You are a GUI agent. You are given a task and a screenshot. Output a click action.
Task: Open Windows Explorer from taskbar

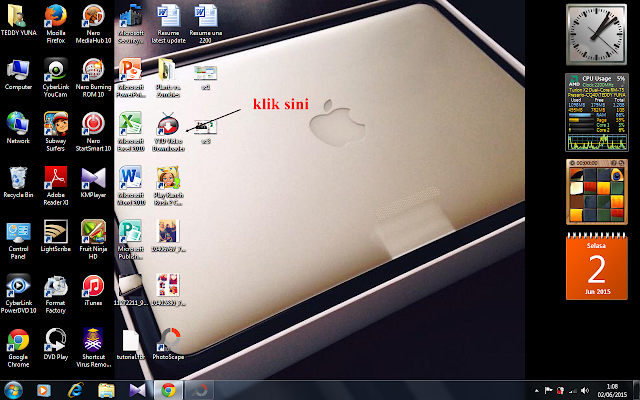[x=106, y=391]
